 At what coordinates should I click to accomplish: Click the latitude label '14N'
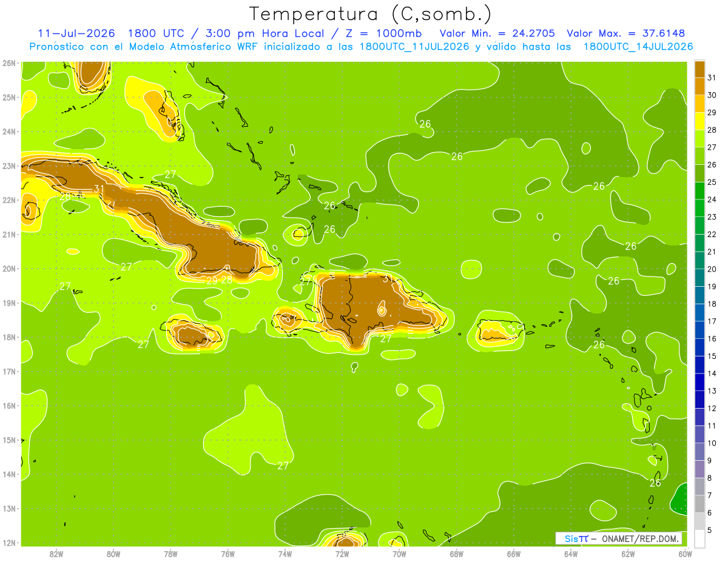(x=9, y=474)
